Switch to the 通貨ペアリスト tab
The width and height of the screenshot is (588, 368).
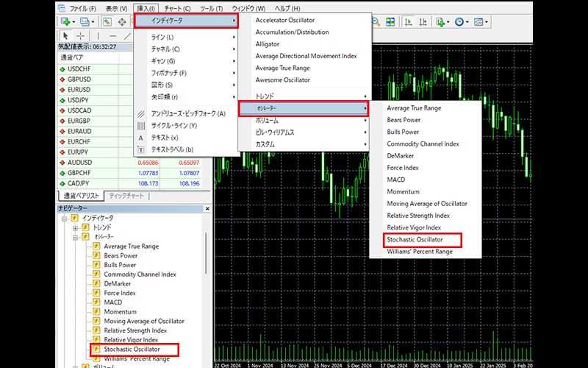81,196
